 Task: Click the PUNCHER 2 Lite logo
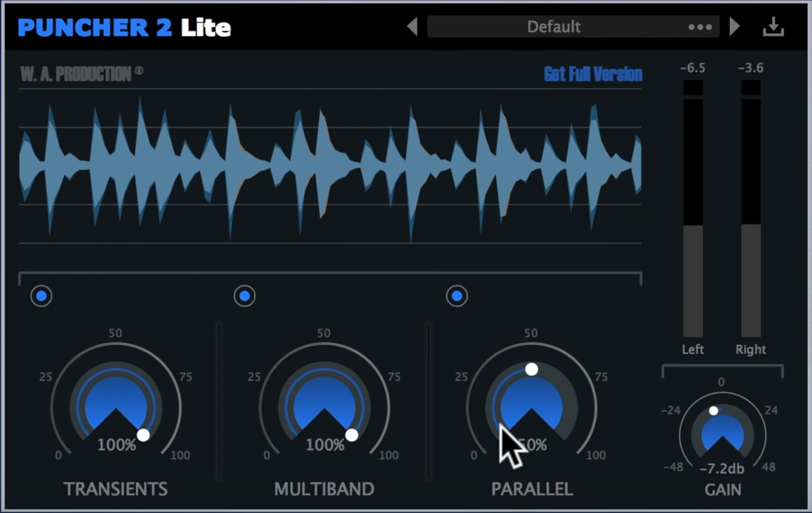124,28
